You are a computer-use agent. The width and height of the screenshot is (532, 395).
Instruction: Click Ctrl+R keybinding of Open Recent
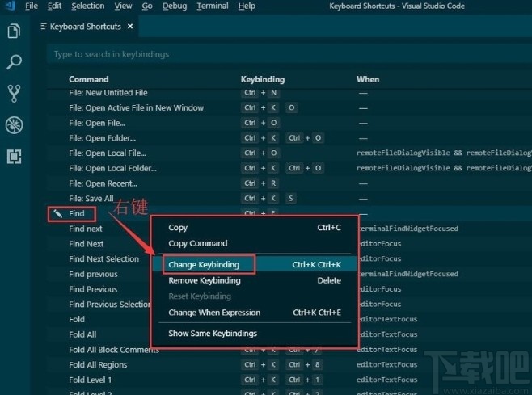pos(260,183)
